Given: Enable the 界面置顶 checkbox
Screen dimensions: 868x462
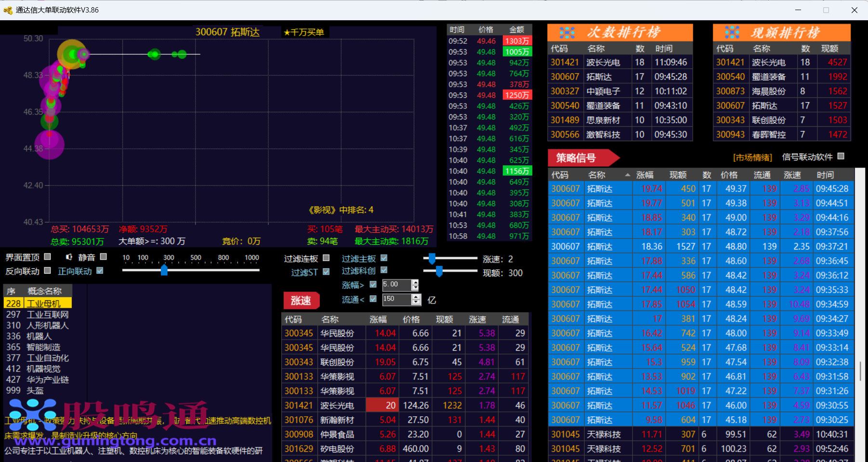Looking at the screenshot, I should coord(47,257).
